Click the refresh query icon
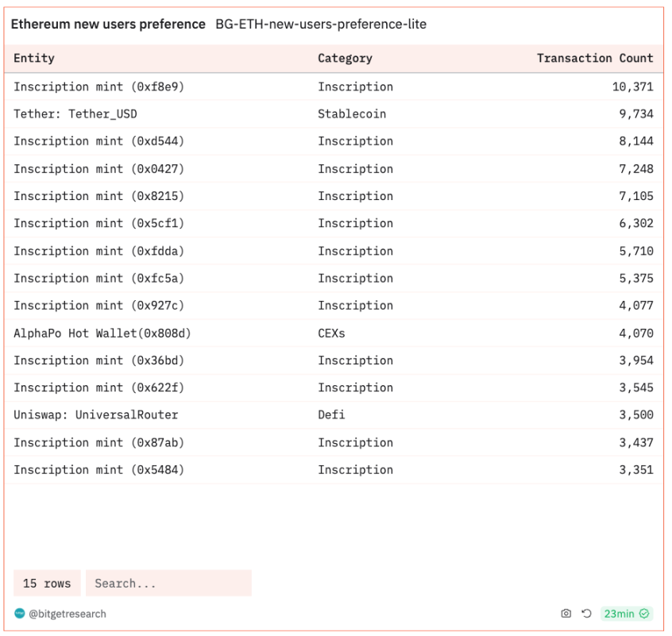 (x=586, y=614)
